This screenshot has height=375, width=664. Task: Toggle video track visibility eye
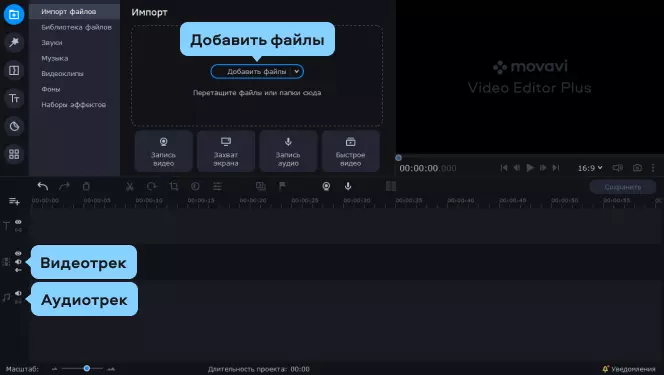18,253
